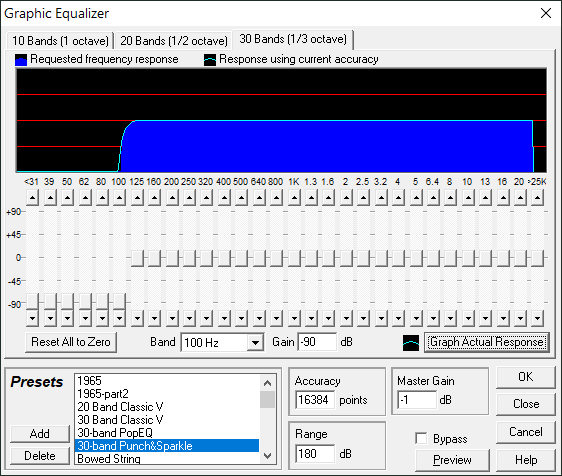Decrease the 2 kHz band with its down arrow
This screenshot has height=476, width=562.
[346, 318]
